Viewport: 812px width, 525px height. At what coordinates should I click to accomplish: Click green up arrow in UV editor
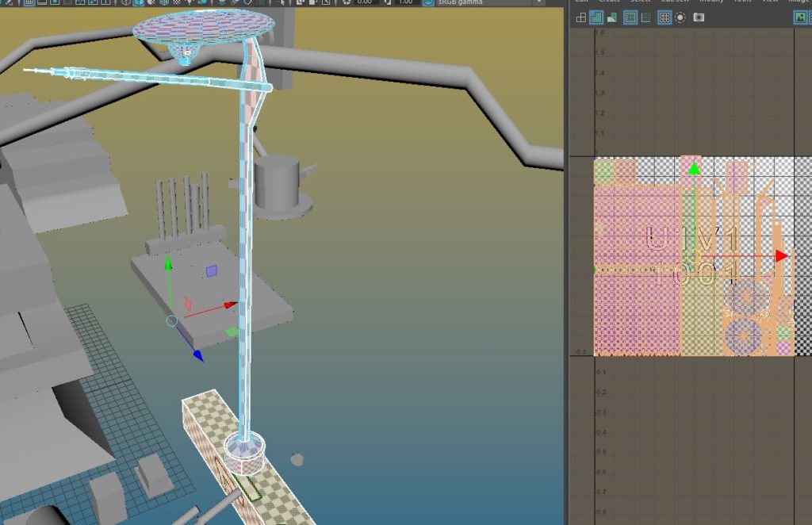694,168
